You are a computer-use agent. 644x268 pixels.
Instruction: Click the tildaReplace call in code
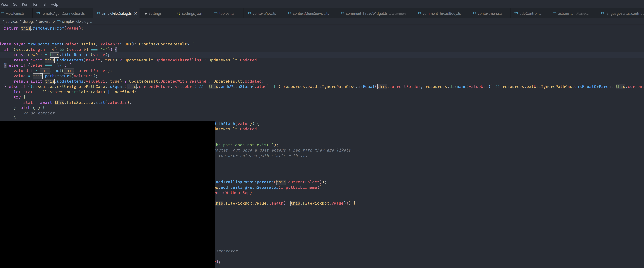76,55
